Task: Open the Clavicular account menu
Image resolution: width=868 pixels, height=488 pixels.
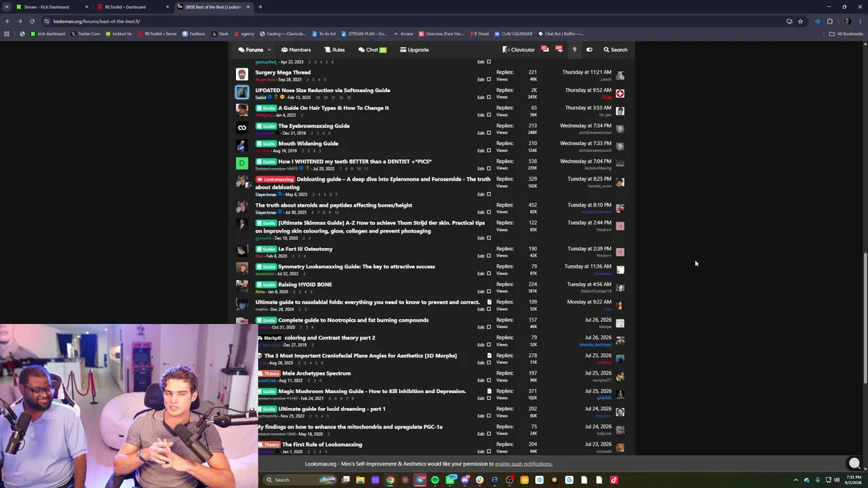Action: (519, 49)
